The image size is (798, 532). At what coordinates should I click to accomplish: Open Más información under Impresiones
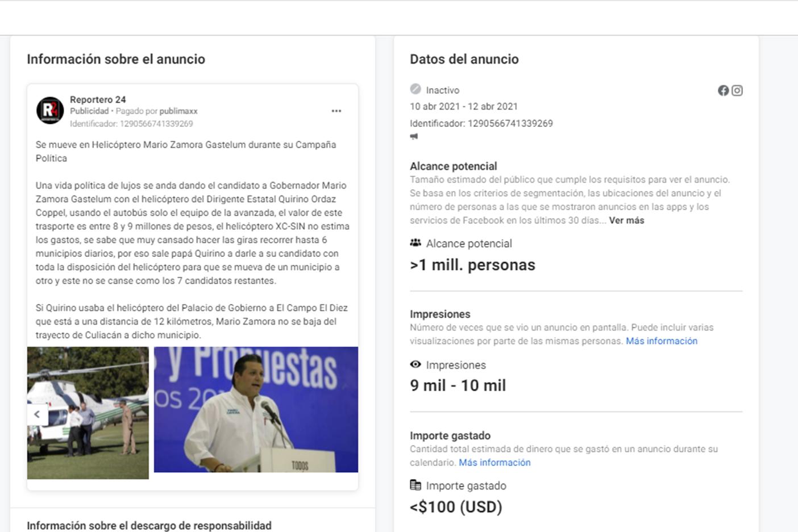click(661, 341)
